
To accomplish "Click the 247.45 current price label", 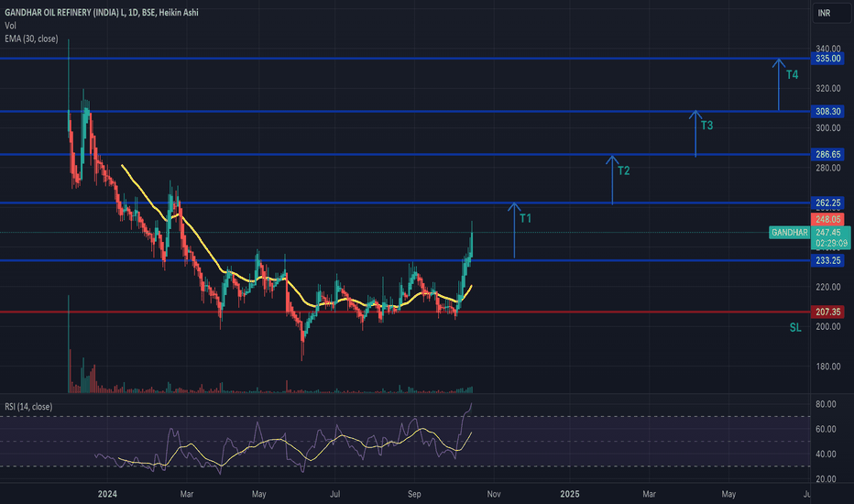I will [827, 232].
